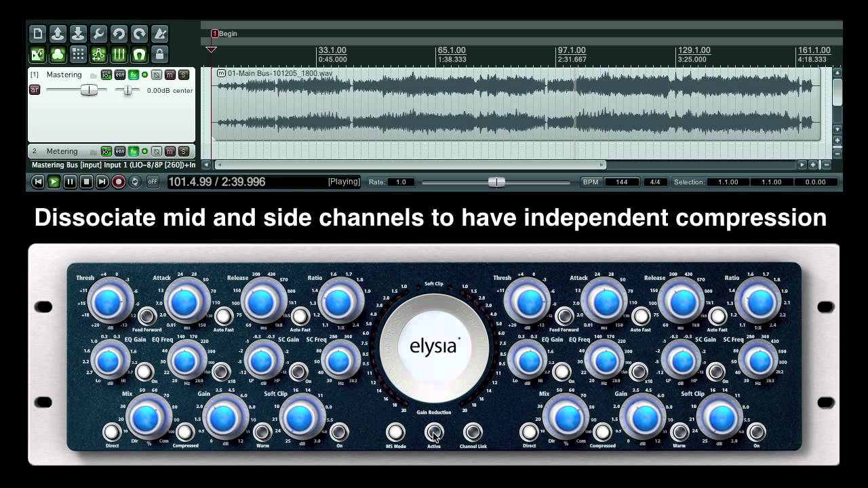Click the Redo arrow icon
Viewport: 868px width, 488px height.
140,34
